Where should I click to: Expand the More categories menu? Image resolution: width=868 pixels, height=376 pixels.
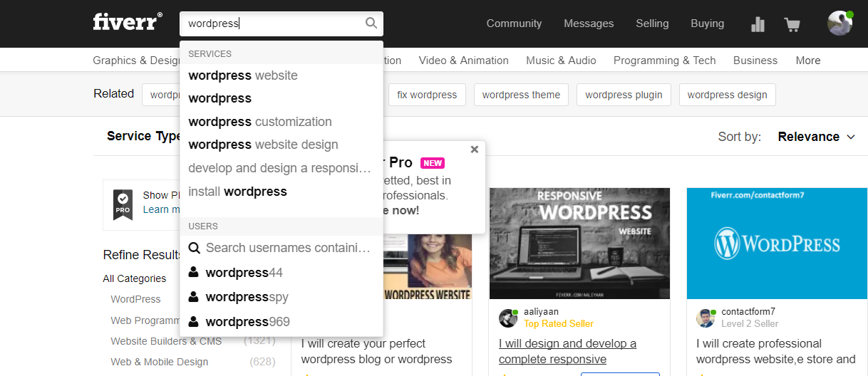click(x=808, y=61)
